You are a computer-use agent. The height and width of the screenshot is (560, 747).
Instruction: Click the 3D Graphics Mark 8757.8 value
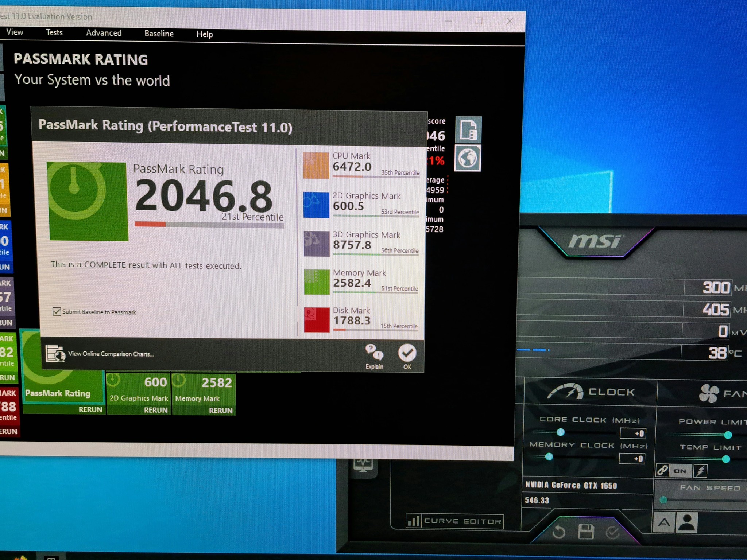pyautogui.click(x=352, y=245)
